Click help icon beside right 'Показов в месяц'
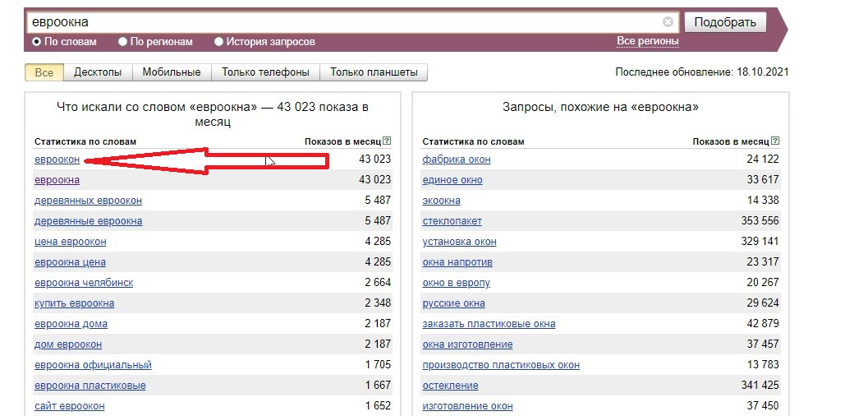Screen dimensions: 868x416 775,141
